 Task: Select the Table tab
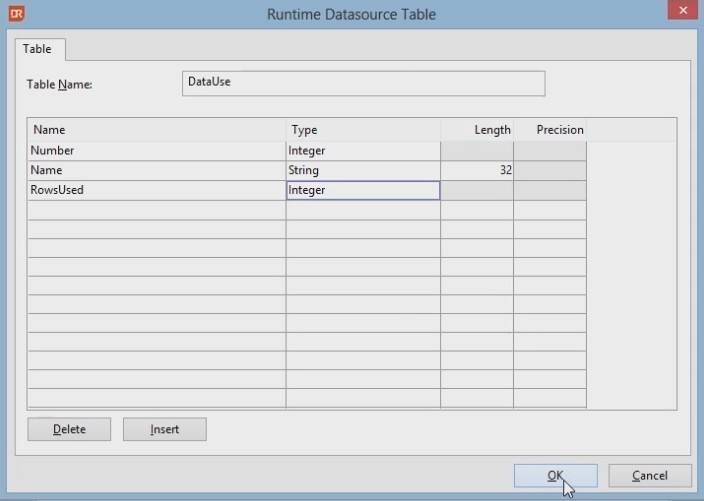coord(40,48)
